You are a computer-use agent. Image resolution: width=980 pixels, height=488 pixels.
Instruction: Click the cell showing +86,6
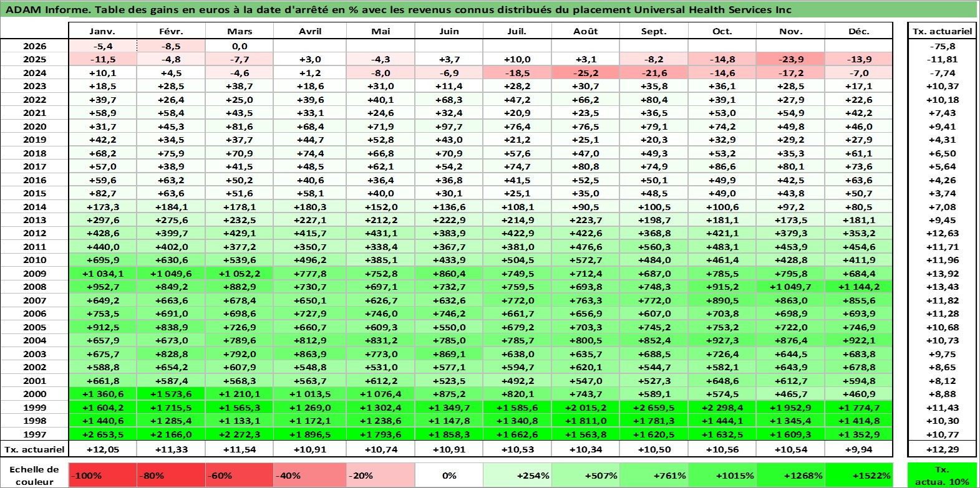[x=722, y=166]
